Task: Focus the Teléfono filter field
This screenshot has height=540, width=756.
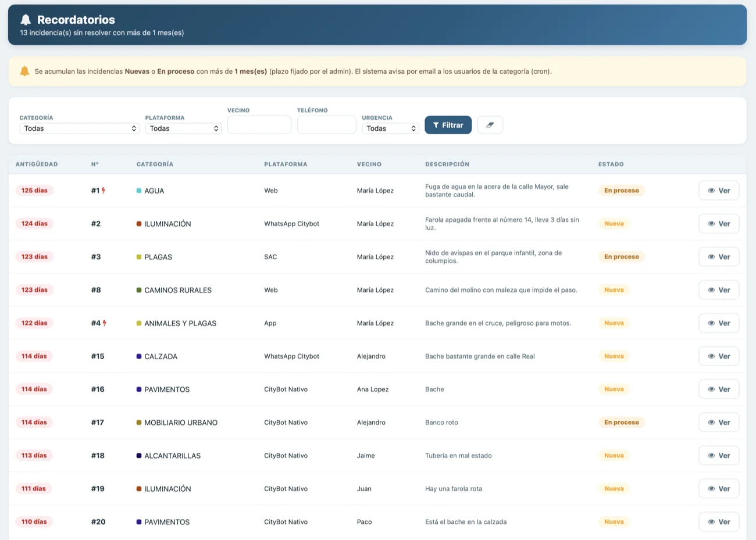Action: pyautogui.click(x=327, y=125)
